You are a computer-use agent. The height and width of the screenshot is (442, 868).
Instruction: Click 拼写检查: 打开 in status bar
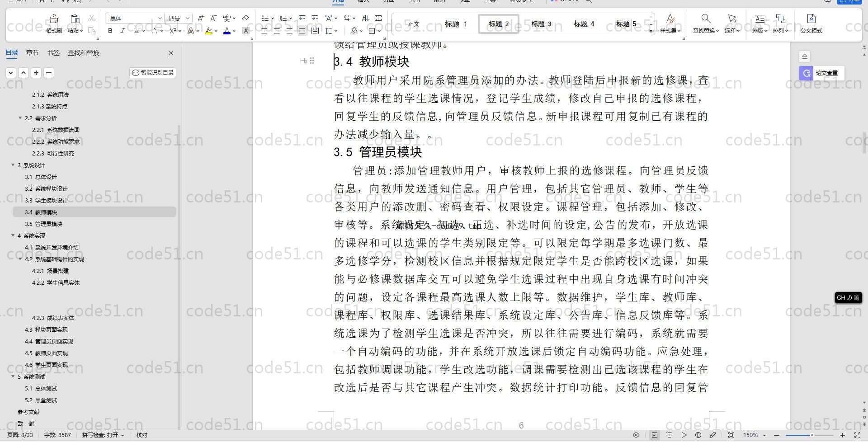(103, 435)
